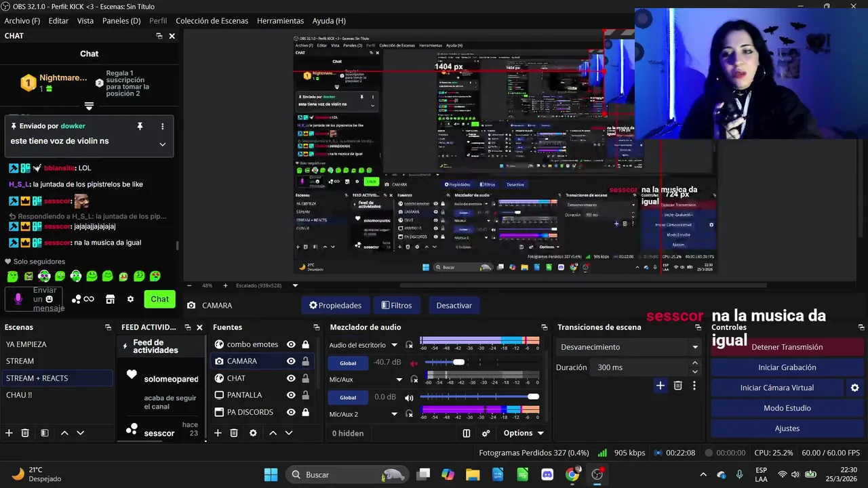This screenshot has width=868, height=488.
Task: Move selected scene down
Action: (80, 432)
